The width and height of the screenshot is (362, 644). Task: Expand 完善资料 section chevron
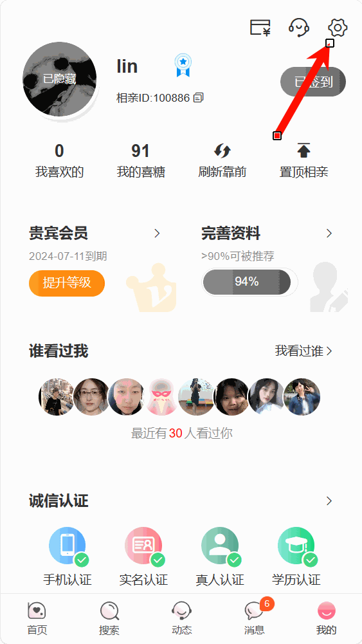[329, 234]
